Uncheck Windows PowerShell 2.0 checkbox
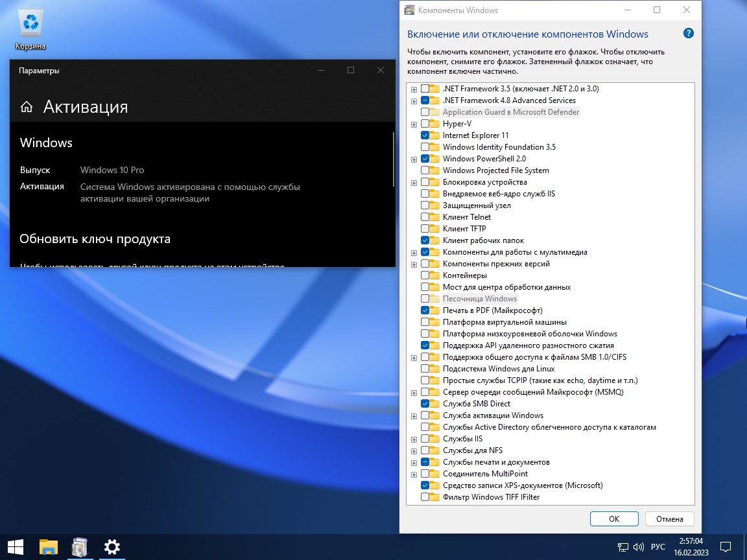The width and height of the screenshot is (747, 560). 425,159
